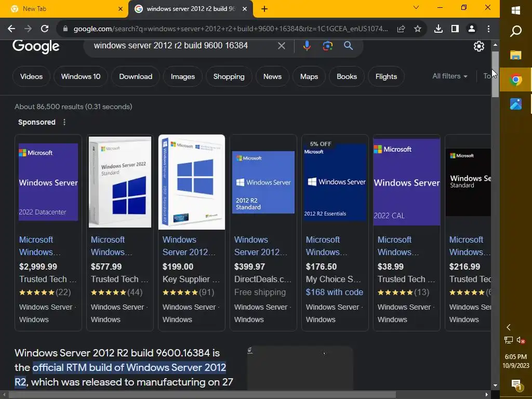The width and height of the screenshot is (532, 399).
Task: Bookmark this page with the star icon
Action: tap(418, 29)
